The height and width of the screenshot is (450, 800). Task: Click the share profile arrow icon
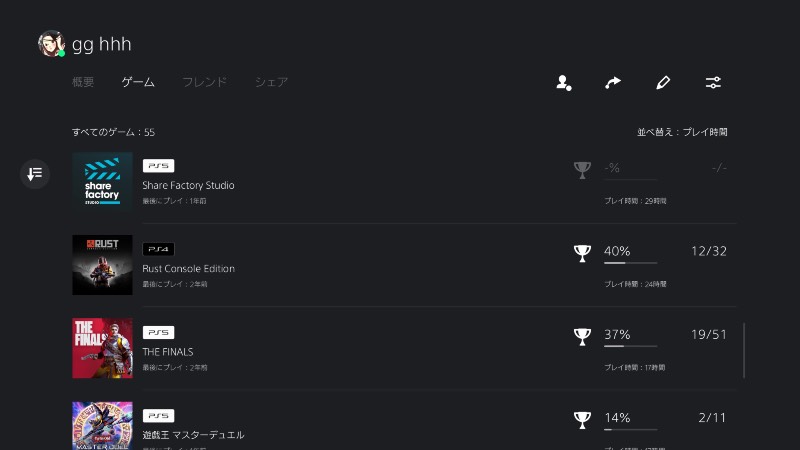tap(613, 83)
